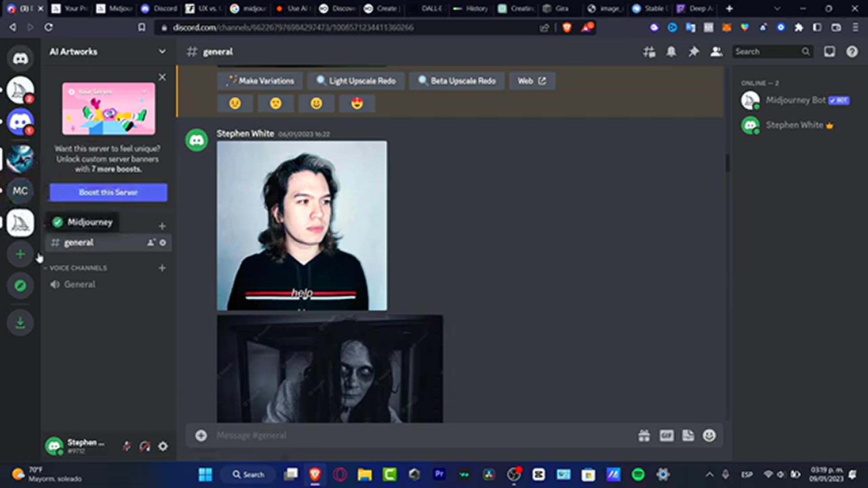Toggle the member list icon
Image resolution: width=868 pixels, height=488 pixels.
point(716,52)
